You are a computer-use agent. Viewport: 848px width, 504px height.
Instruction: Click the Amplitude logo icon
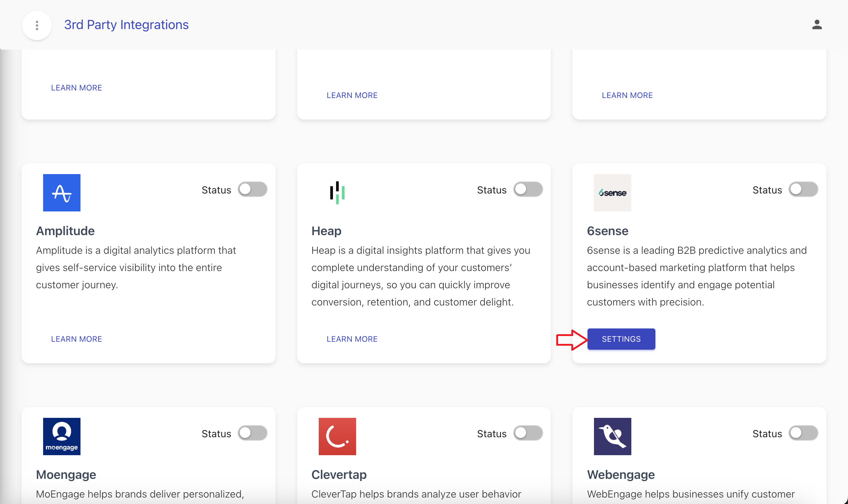coord(62,193)
